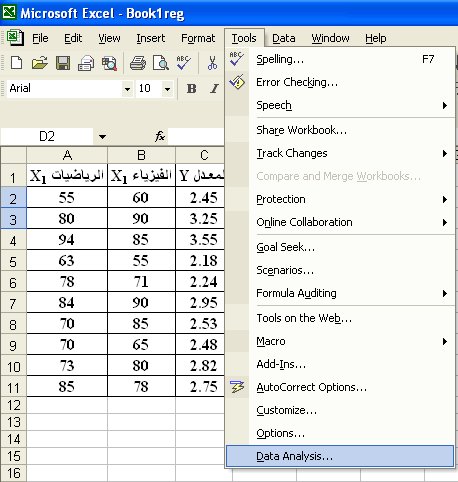Select column C header
The width and height of the screenshot is (458, 482).
coord(200,155)
